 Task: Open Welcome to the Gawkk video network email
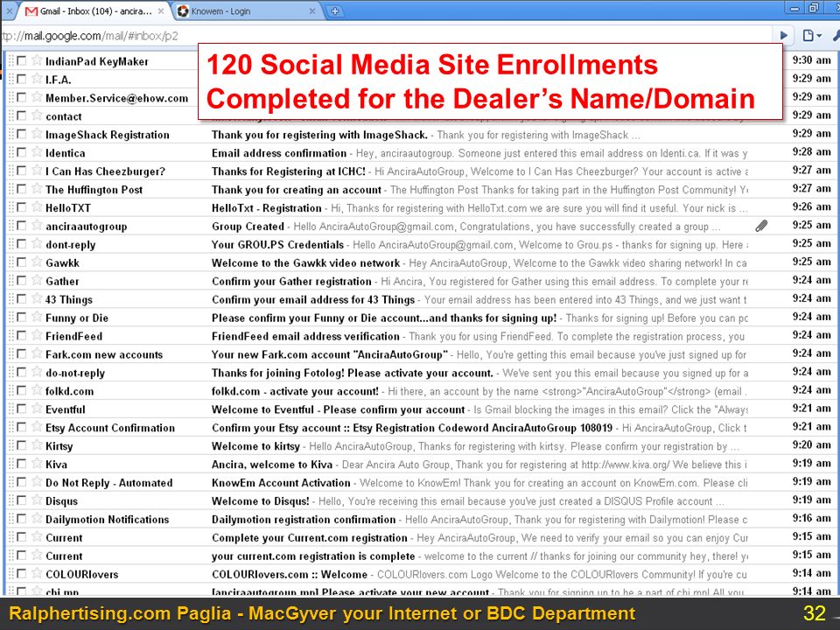pos(306,263)
